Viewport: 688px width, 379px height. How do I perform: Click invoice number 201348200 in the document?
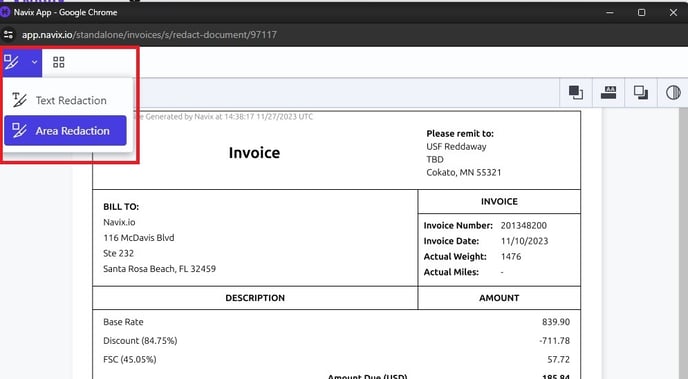click(523, 225)
